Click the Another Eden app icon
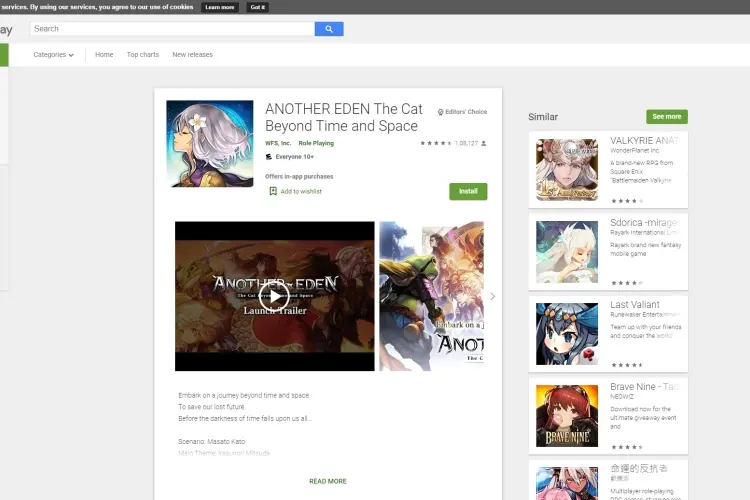This screenshot has height=500, width=750. pos(210,144)
